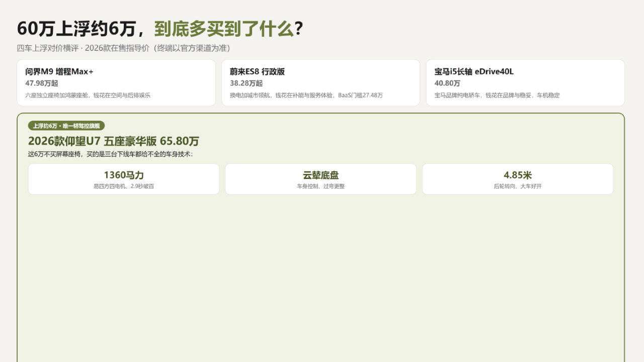This screenshot has height=362, width=644.
Task: Click the description "宝马品牌纯电轿车…车机稳定"
Action: tap(497, 95)
